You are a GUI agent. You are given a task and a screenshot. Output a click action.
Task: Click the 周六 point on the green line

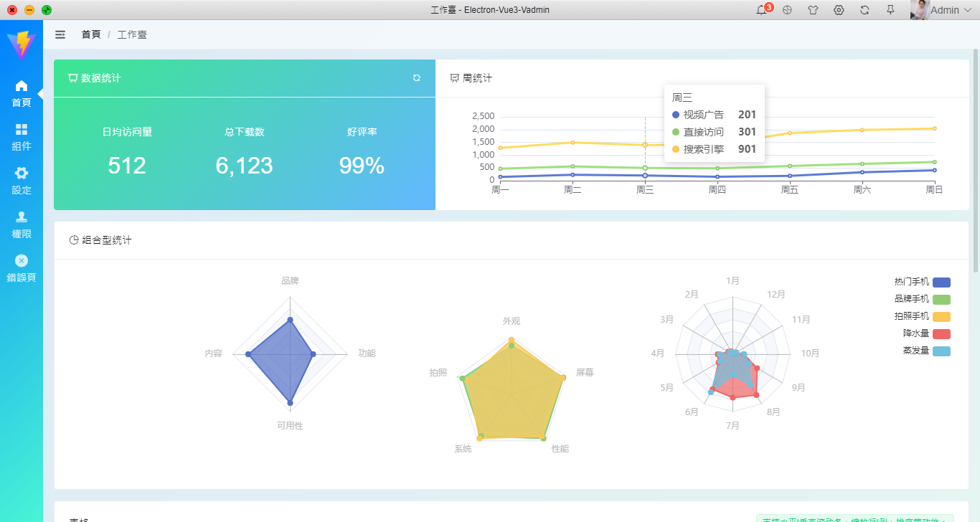pyautogui.click(x=862, y=163)
